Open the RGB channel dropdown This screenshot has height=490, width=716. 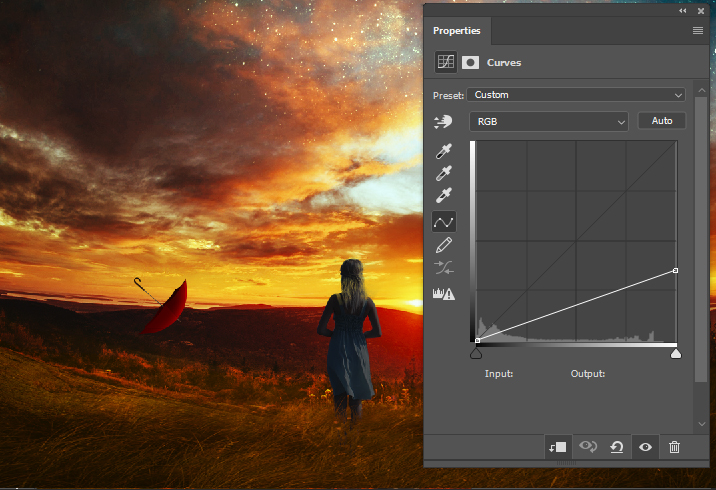coord(548,121)
